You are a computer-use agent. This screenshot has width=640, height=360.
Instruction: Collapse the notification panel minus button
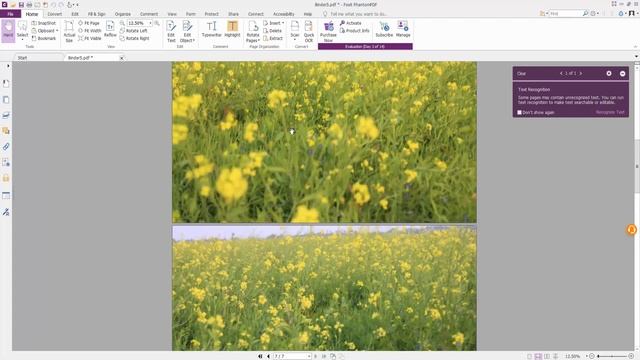pos(622,73)
